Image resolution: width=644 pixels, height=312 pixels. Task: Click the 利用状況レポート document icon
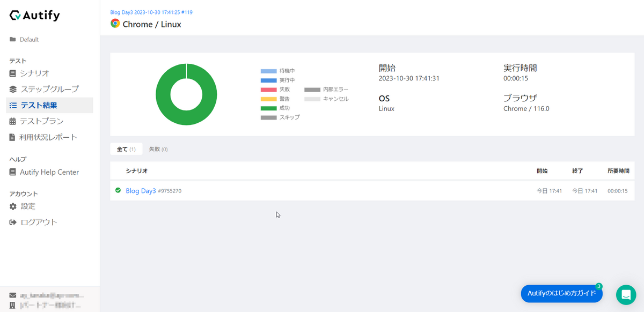click(x=13, y=137)
